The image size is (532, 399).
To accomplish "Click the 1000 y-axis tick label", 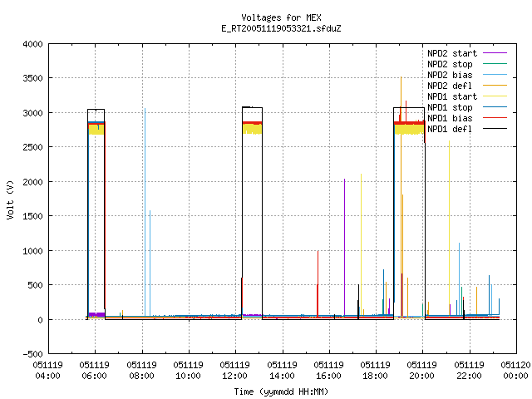I will [33, 251].
